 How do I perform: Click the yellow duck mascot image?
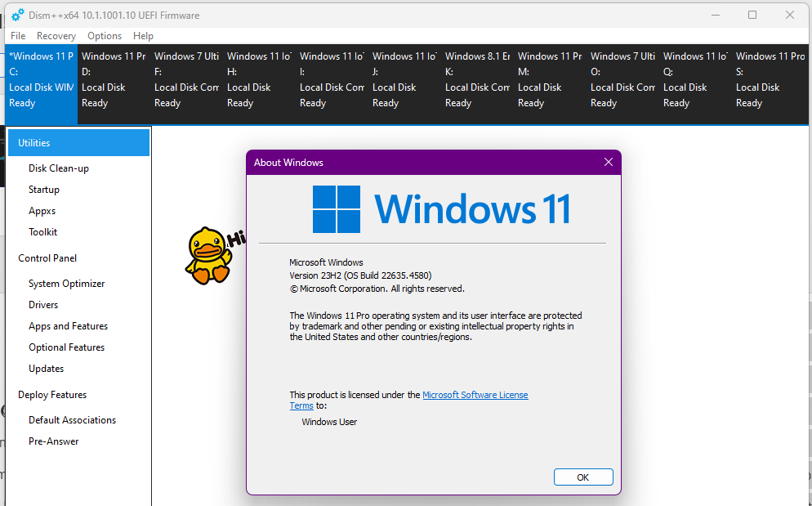209,255
